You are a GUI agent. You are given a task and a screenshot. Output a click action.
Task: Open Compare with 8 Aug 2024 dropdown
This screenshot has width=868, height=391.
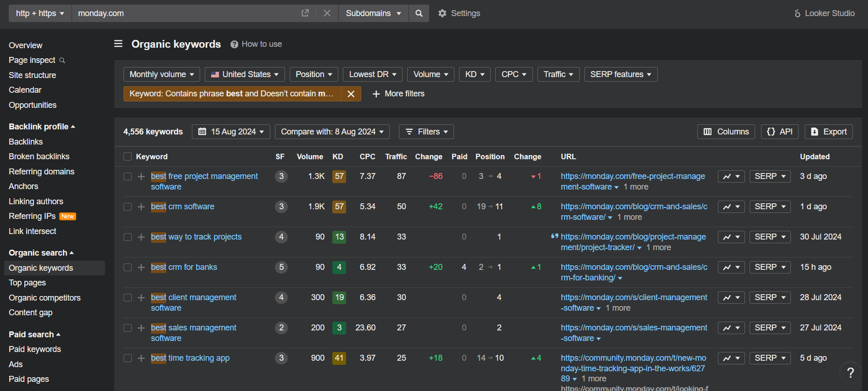tap(332, 132)
